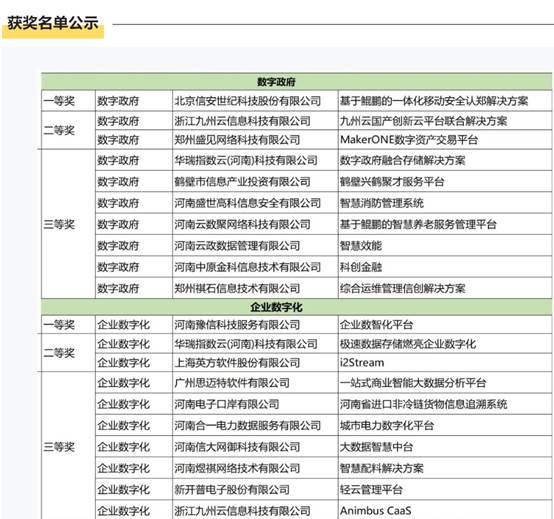Click i2Stream cell
The height and width of the screenshot is (519, 554).
tap(445, 362)
